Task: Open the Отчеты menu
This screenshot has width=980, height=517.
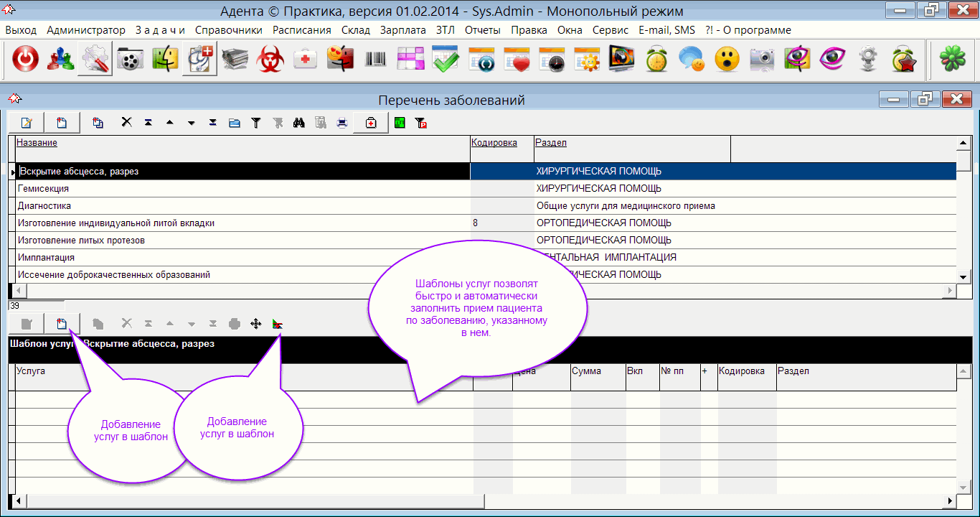Action: (x=481, y=30)
